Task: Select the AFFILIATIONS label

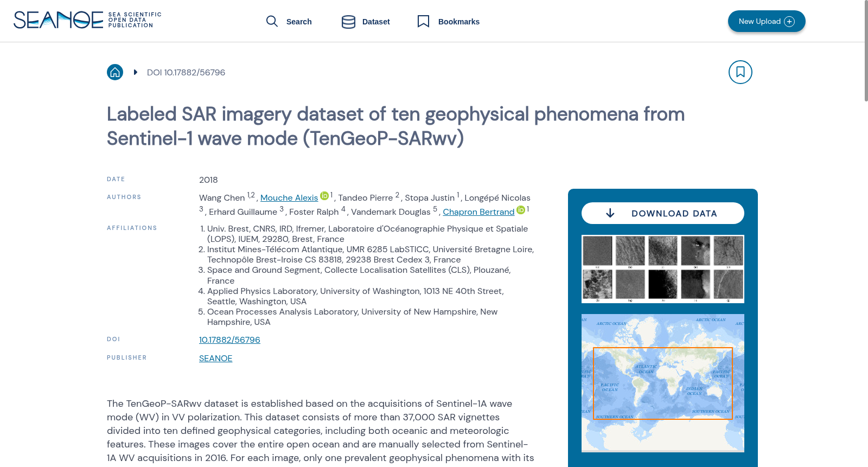Action: click(x=132, y=228)
